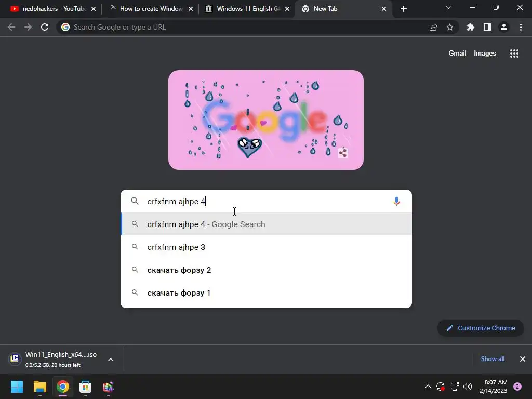Open the network status tray icon
Image resolution: width=532 pixels, height=399 pixels.
click(455, 387)
